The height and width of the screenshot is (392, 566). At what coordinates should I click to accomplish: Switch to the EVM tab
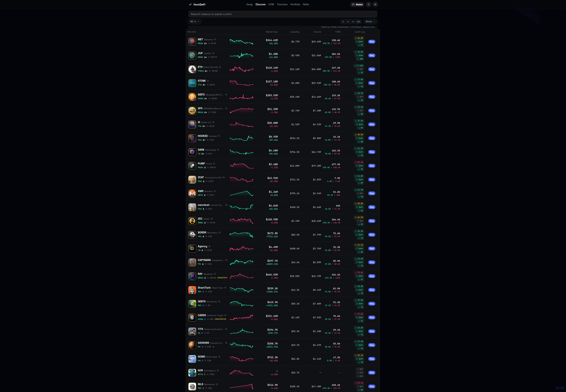[271, 4]
